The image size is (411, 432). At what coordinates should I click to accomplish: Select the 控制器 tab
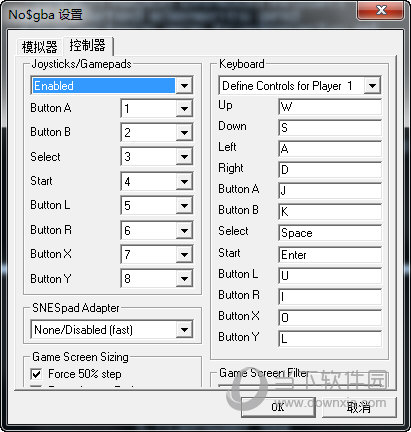pyautogui.click(x=88, y=45)
